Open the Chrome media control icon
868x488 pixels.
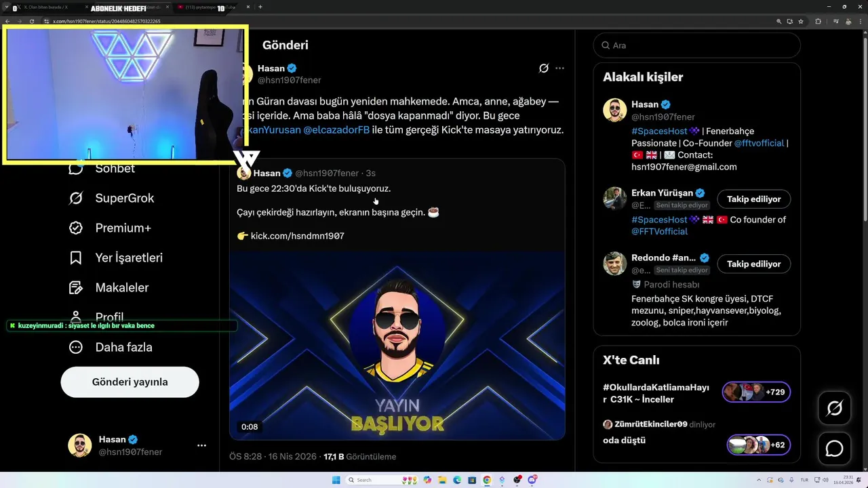click(836, 21)
